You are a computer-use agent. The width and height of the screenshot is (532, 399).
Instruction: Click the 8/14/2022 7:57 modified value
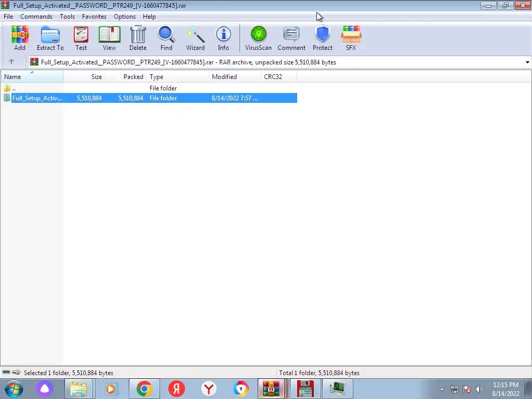(x=234, y=98)
